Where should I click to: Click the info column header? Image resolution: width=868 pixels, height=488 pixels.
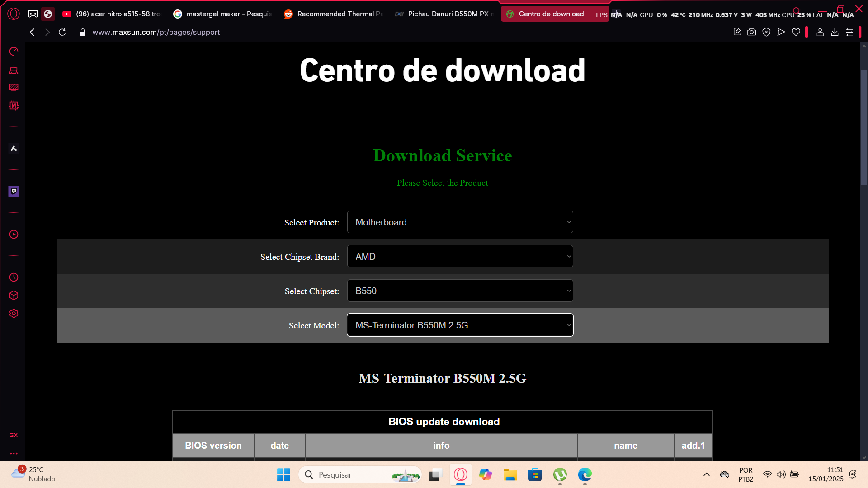tap(441, 446)
